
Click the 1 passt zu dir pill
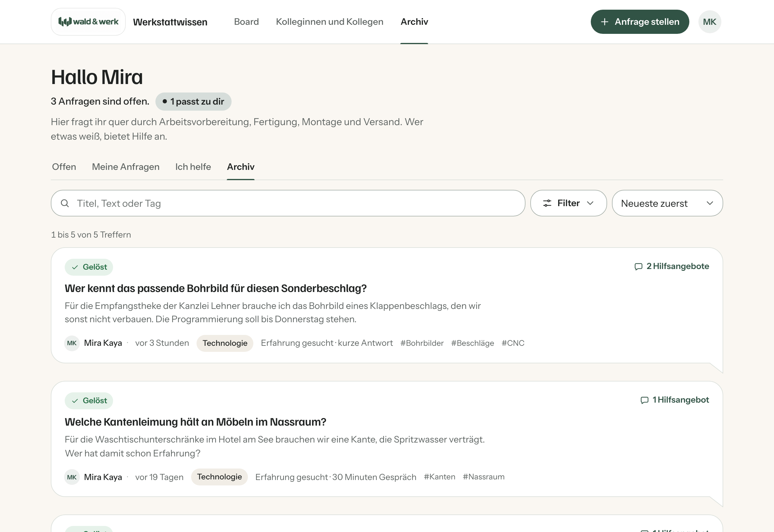pyautogui.click(x=193, y=101)
